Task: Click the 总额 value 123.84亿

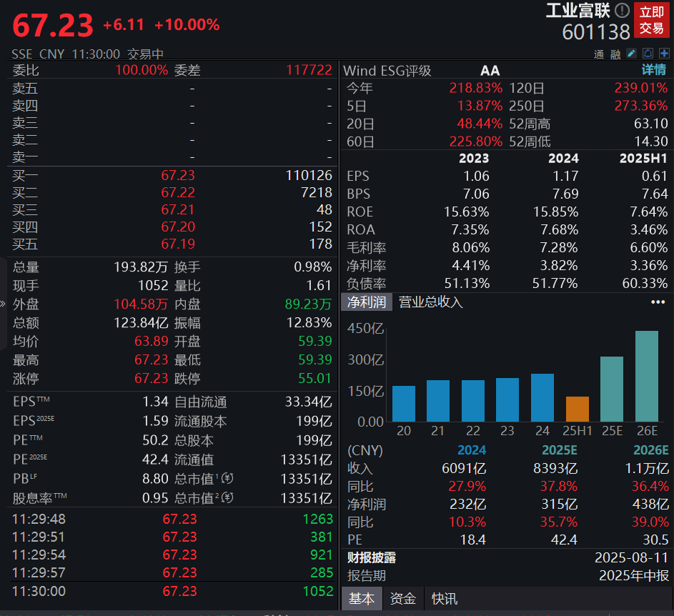Action: click(x=141, y=322)
